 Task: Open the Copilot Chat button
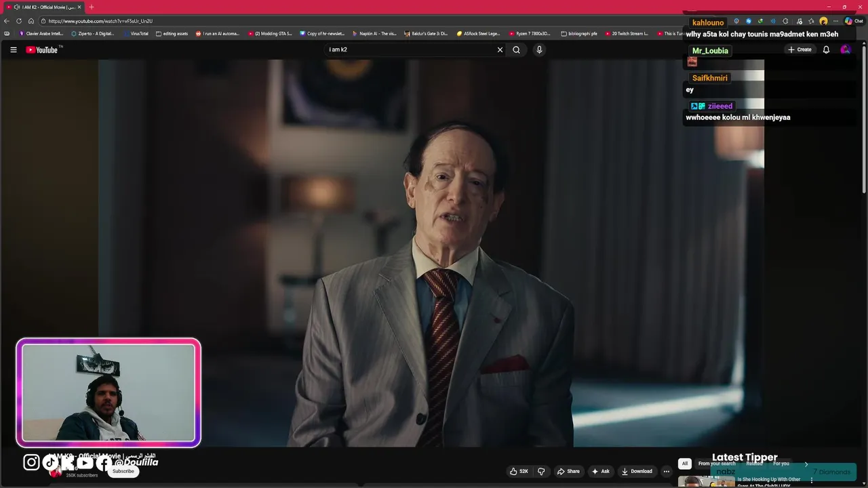(x=853, y=21)
